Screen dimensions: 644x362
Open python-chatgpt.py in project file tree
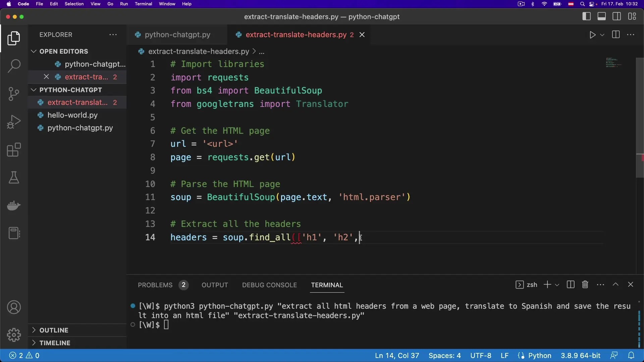80,128
